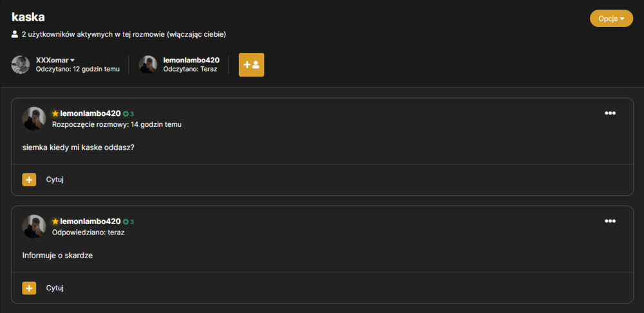Open three-dot menu on 'Informuje o skardze' message

(x=610, y=221)
